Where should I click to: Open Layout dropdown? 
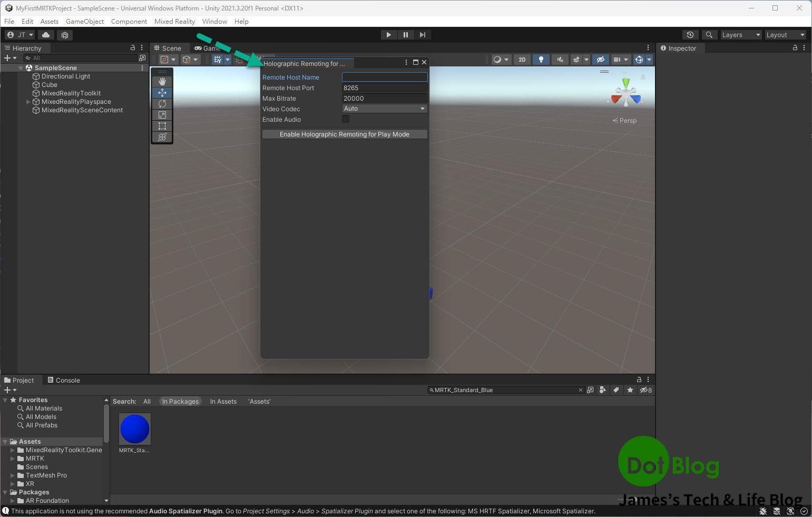(x=786, y=35)
